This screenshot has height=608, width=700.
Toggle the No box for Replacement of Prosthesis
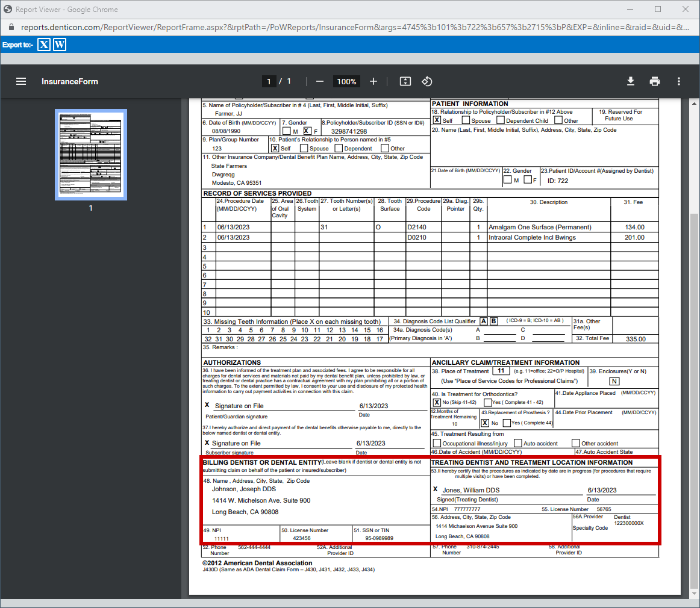(486, 423)
